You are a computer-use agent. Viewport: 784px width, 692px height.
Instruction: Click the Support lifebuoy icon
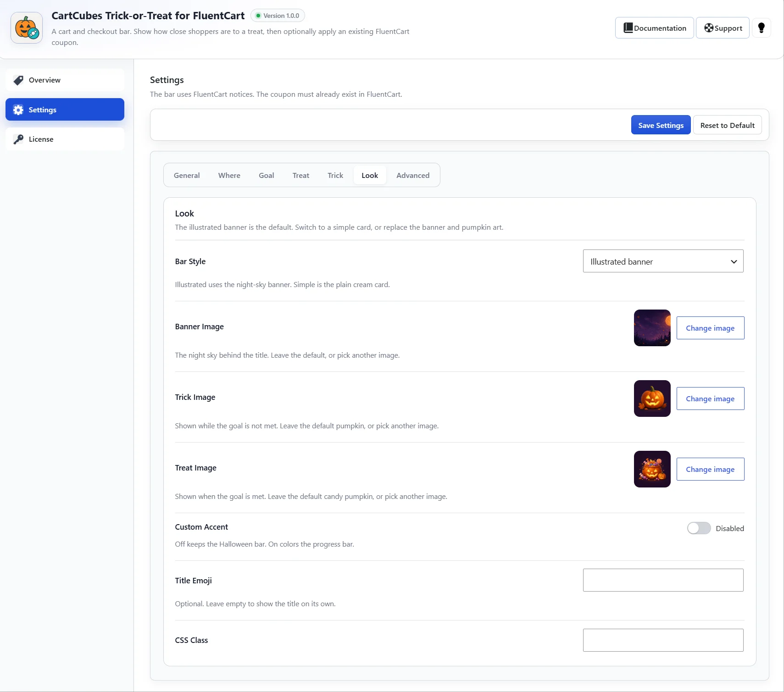[709, 28]
